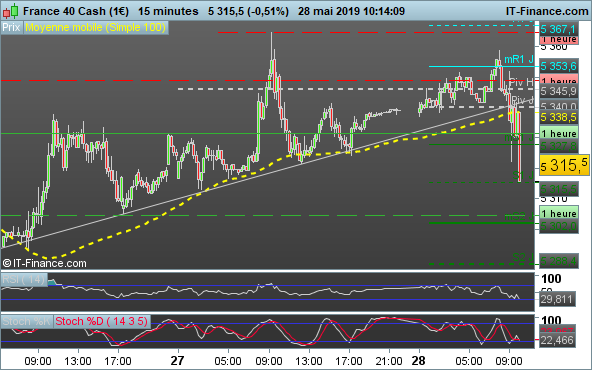Click the 21:00 time axis label

coord(388,361)
